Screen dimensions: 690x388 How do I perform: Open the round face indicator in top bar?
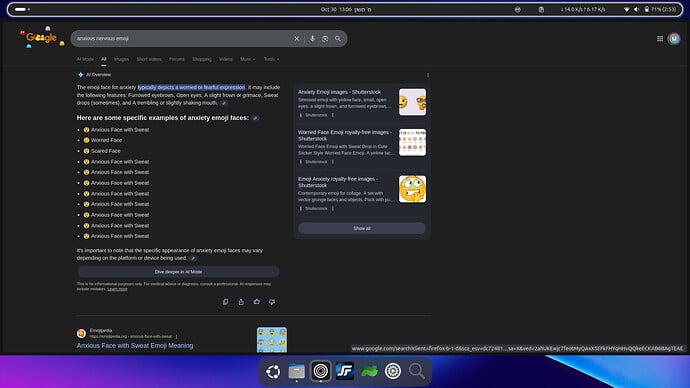pyautogui.click(x=518, y=9)
